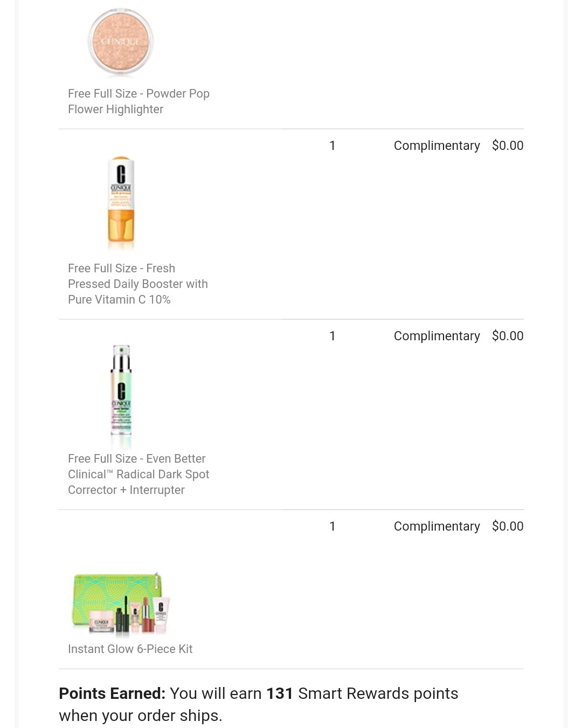
Task: Open Even Better Clinical Radical Dark Spot link
Action: tap(138, 474)
